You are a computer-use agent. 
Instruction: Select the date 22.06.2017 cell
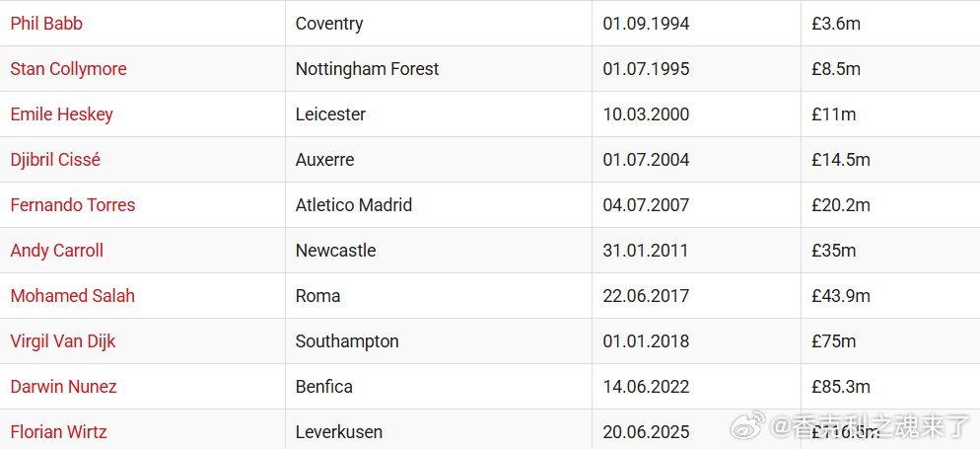pyautogui.click(x=696, y=296)
